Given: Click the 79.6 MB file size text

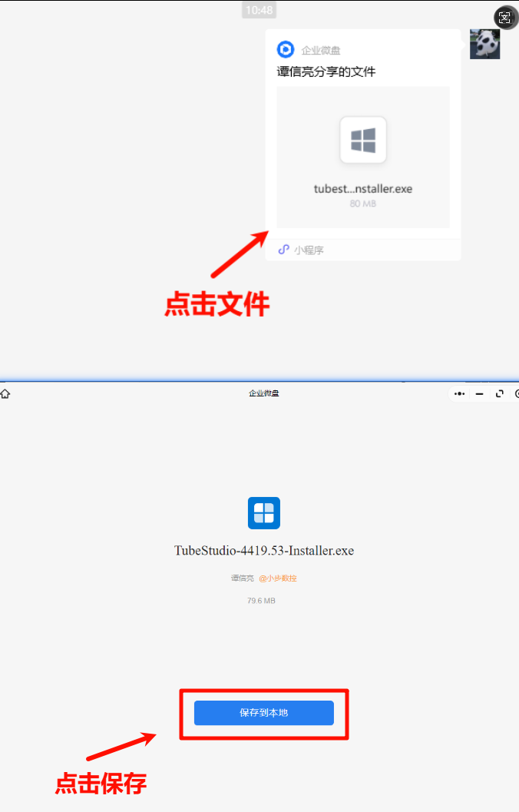Looking at the screenshot, I should 261,601.
